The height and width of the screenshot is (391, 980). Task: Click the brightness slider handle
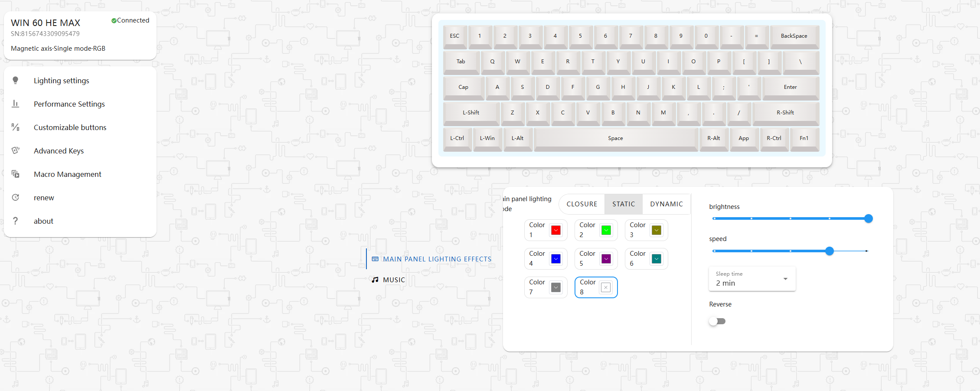coord(868,218)
